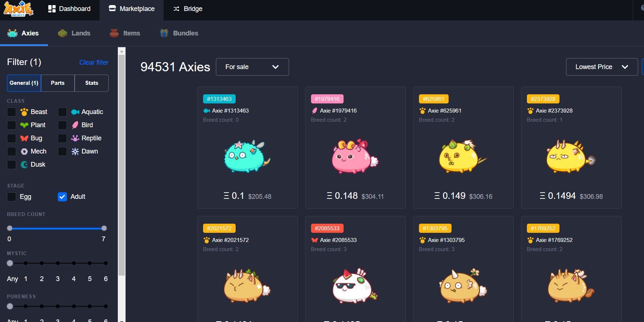Open the Dashboard page

tap(69, 9)
